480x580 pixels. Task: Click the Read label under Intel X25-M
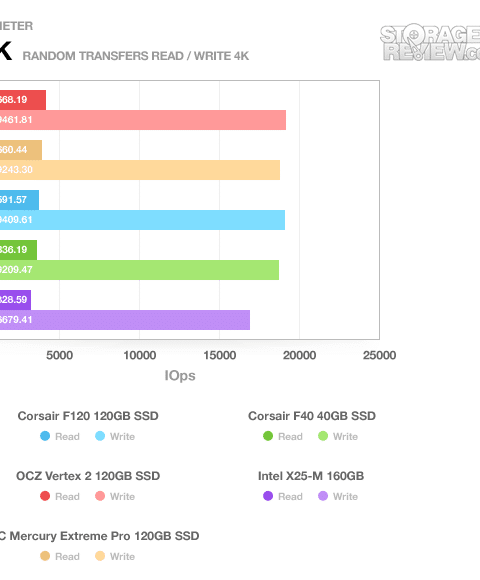290,496
